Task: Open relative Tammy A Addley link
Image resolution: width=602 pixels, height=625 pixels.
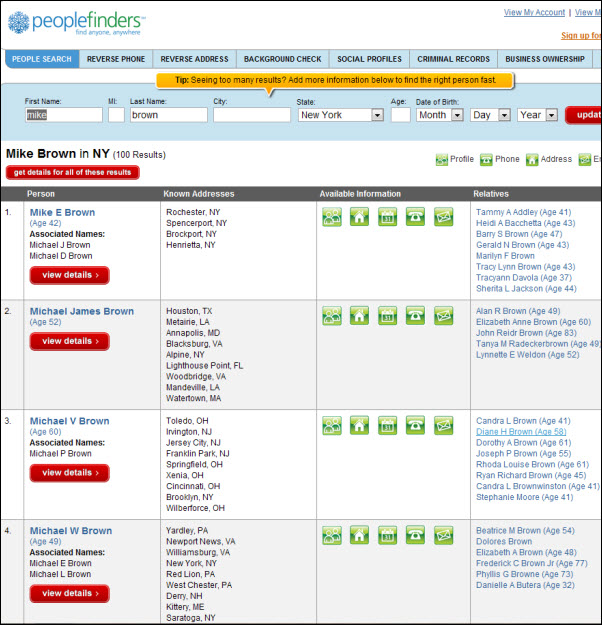Action: (523, 212)
